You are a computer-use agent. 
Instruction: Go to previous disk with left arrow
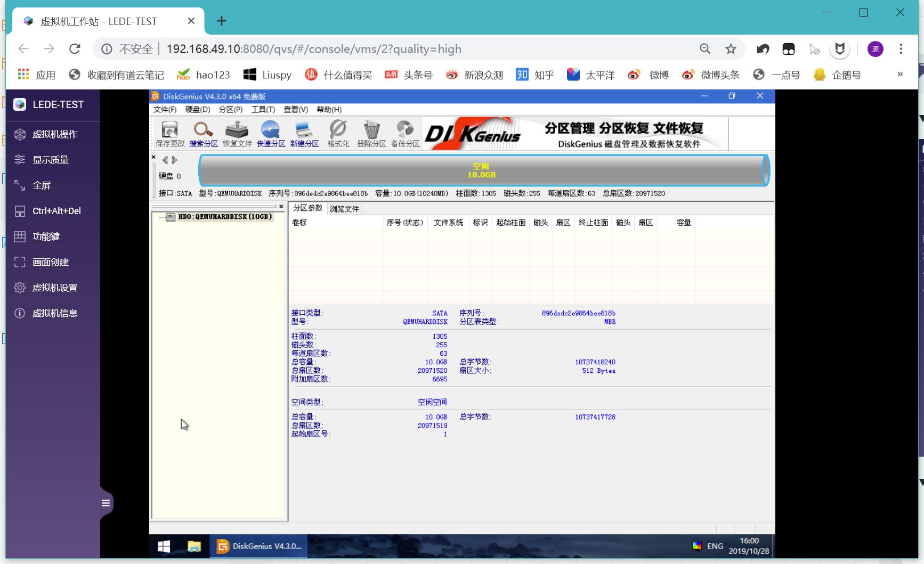click(x=165, y=160)
